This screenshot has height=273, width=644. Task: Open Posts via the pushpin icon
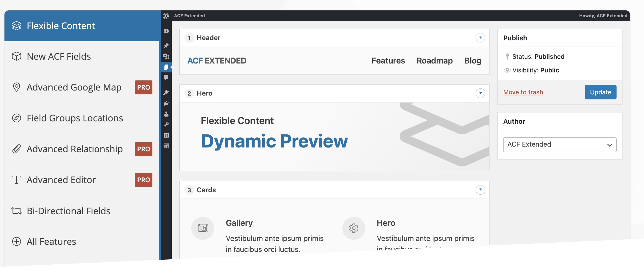pos(166,46)
